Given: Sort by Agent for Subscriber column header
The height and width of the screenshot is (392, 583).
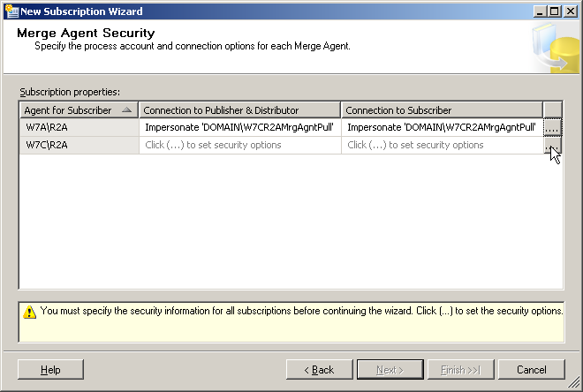Looking at the screenshot, I should tap(69, 110).
